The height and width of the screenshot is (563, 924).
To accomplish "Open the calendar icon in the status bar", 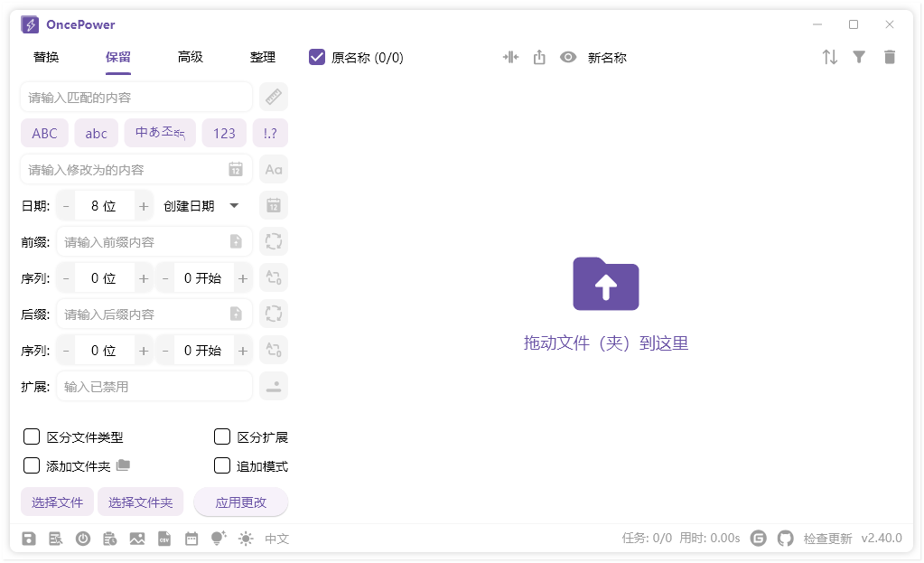I will (x=191, y=539).
